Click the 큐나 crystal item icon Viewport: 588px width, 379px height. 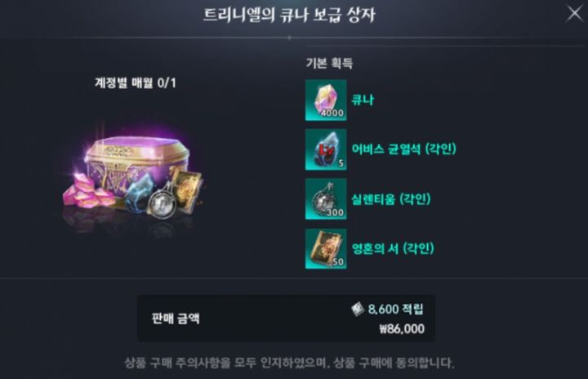(x=326, y=100)
